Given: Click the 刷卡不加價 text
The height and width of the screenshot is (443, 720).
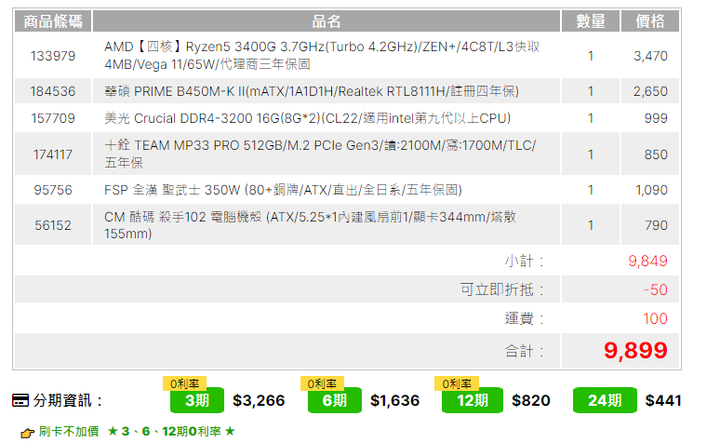Looking at the screenshot, I should coord(68,432).
